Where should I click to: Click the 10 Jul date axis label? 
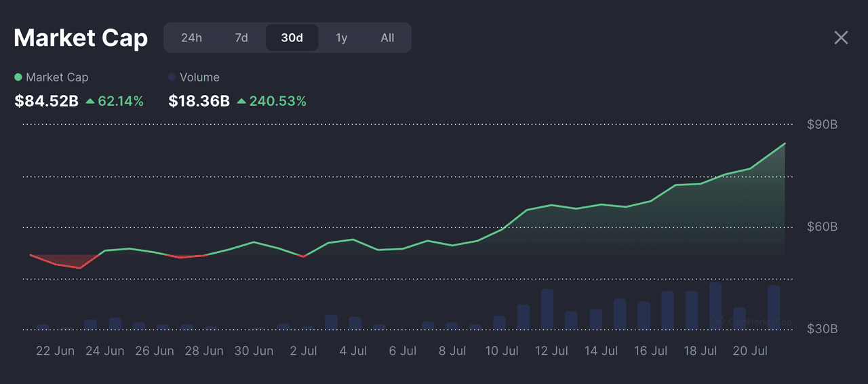[x=502, y=351]
